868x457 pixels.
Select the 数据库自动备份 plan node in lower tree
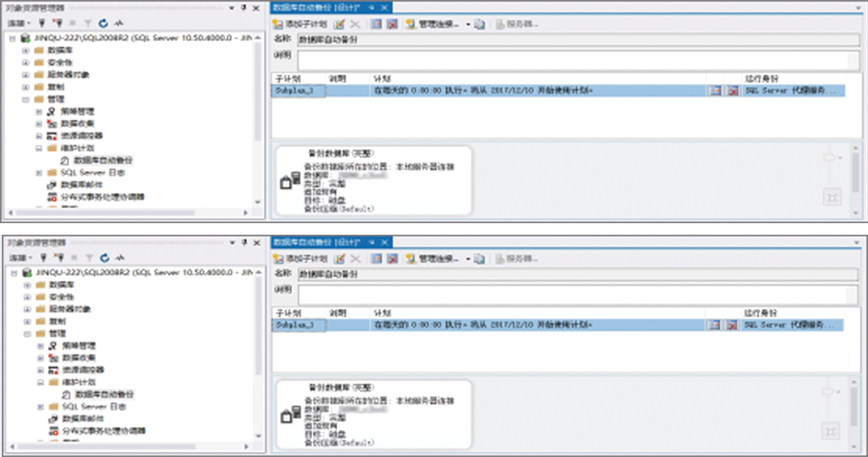(x=103, y=394)
